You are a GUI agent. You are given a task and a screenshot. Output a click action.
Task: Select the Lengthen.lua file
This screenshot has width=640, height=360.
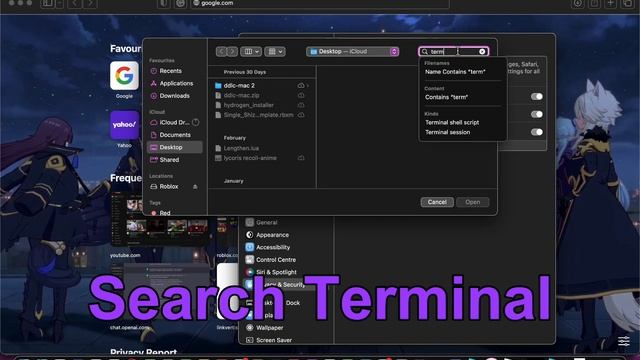tap(241, 148)
